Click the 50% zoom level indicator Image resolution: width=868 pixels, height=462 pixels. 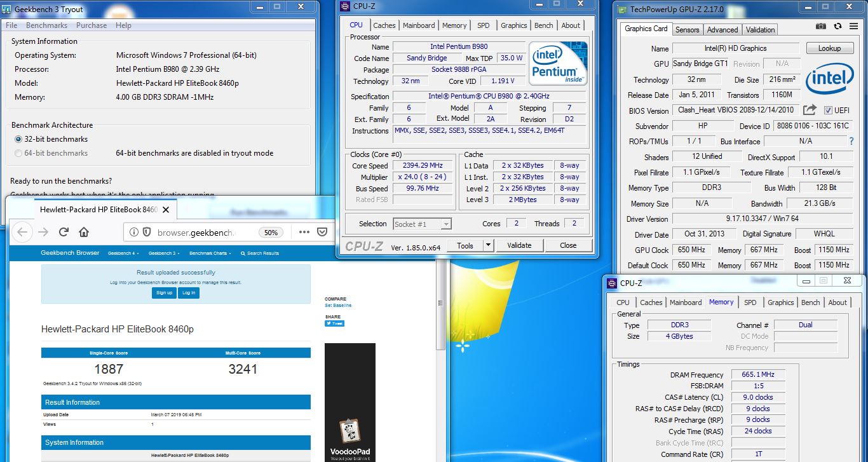pos(271,233)
